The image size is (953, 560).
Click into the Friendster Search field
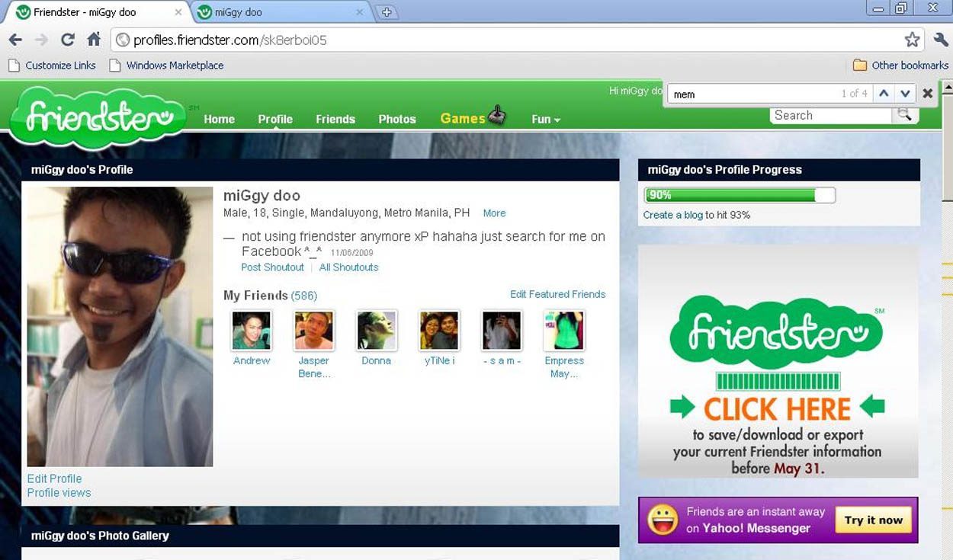(x=829, y=116)
